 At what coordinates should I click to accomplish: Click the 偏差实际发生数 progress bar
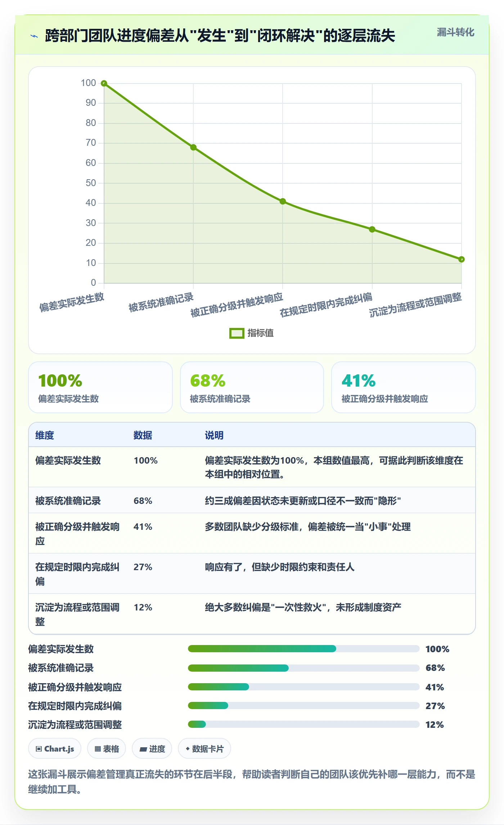[x=303, y=649]
